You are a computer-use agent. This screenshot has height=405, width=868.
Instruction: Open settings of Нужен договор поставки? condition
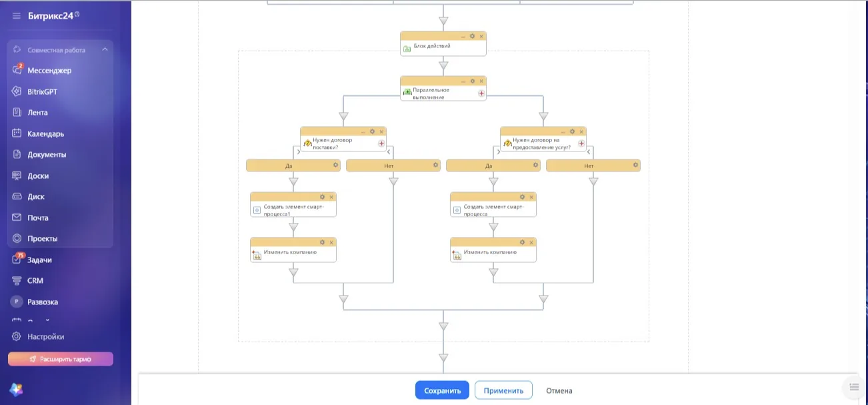click(x=372, y=131)
